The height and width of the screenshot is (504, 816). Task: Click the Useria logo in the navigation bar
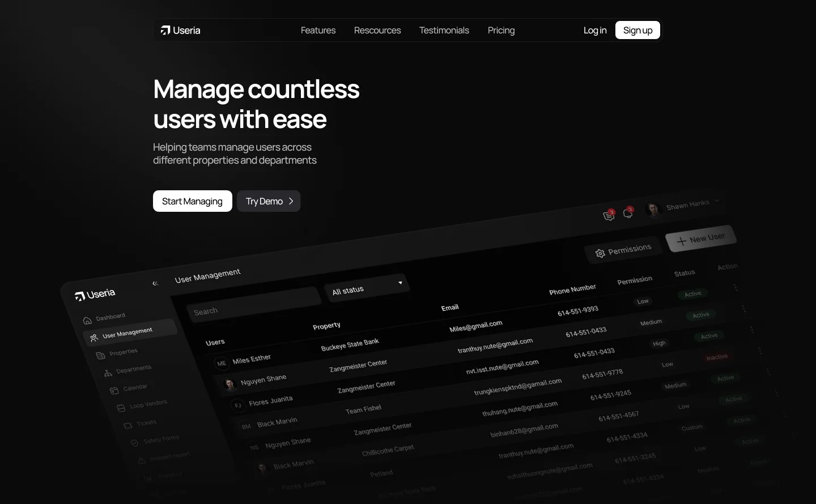point(180,30)
